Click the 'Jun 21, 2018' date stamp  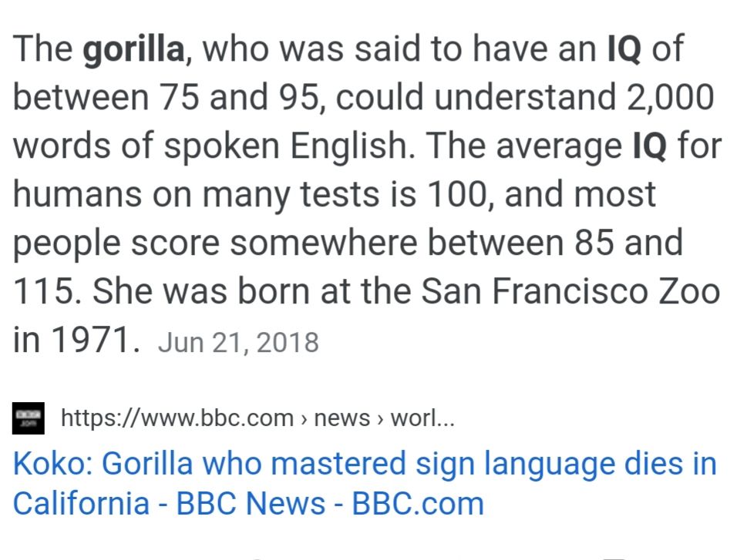237,341
